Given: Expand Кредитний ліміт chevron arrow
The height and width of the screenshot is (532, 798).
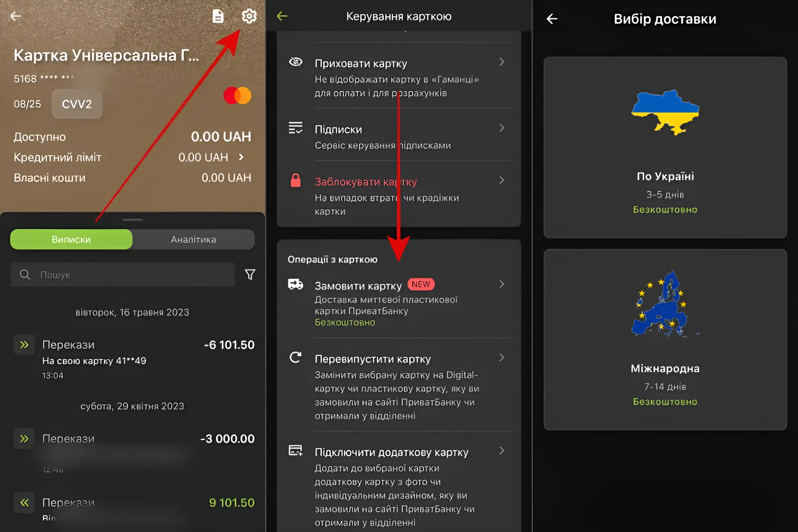Looking at the screenshot, I should tap(241, 157).
